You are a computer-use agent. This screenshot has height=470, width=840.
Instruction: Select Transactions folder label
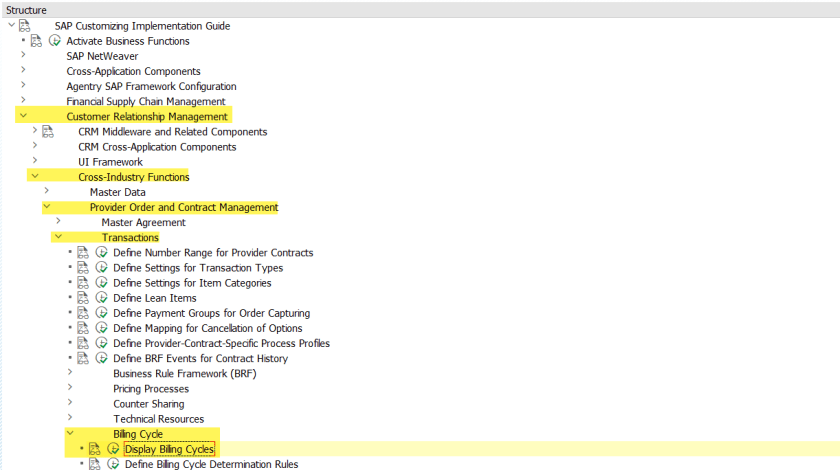pos(130,237)
